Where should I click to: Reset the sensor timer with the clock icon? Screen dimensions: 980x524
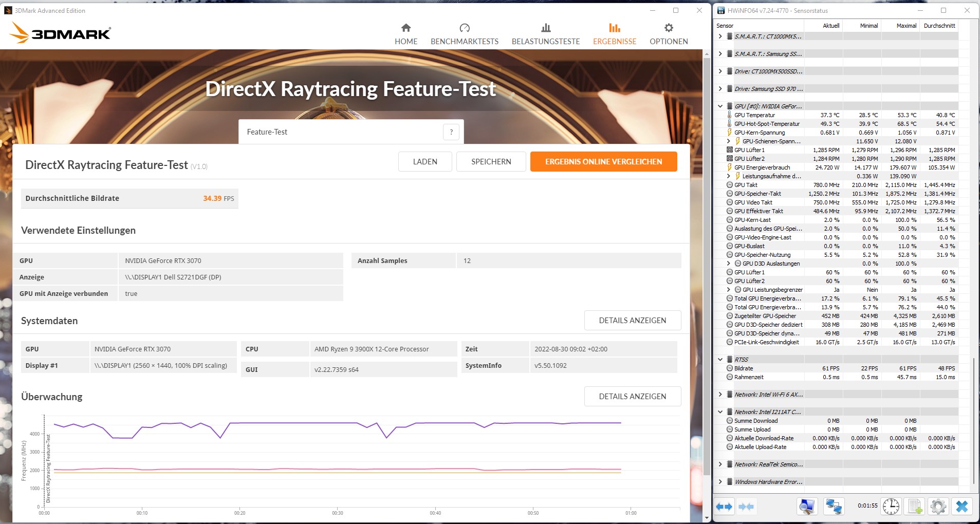pyautogui.click(x=891, y=507)
